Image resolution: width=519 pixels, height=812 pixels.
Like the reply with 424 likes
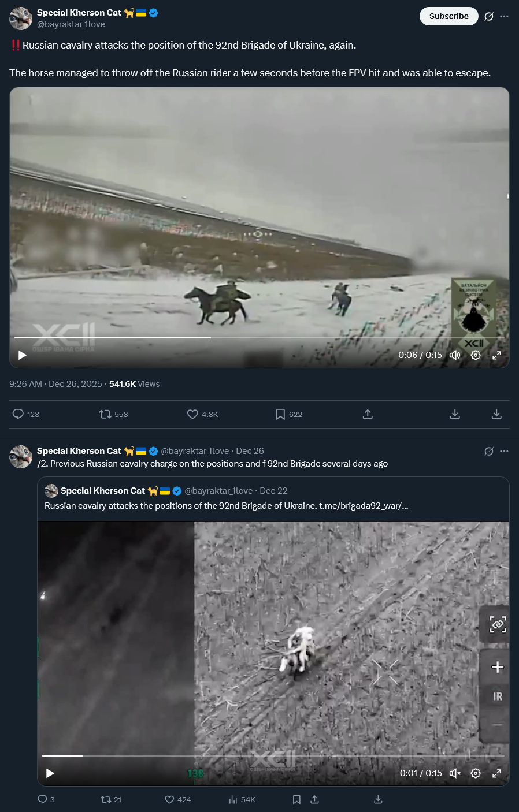(178, 799)
